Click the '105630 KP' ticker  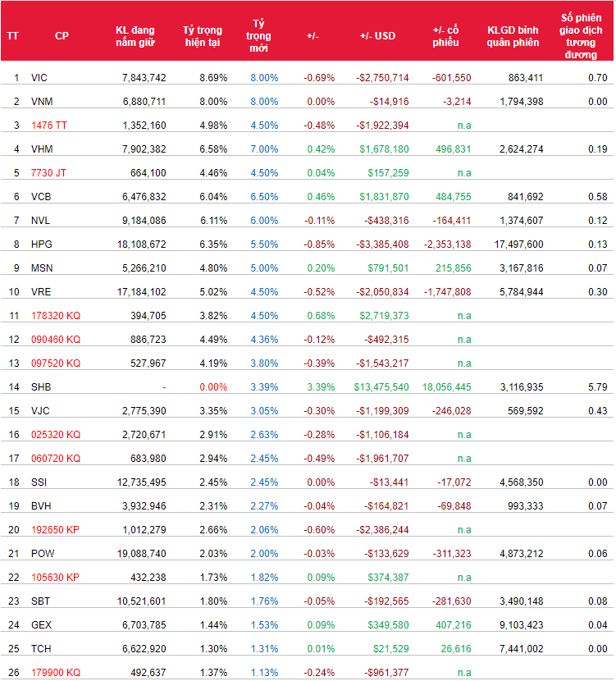click(x=55, y=578)
